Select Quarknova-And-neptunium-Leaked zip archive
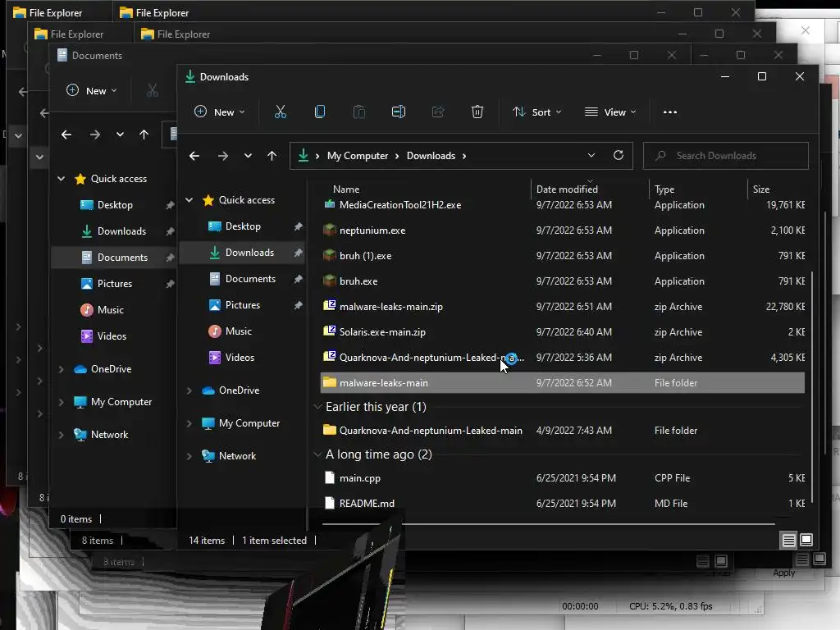The width and height of the screenshot is (840, 630). [431, 358]
